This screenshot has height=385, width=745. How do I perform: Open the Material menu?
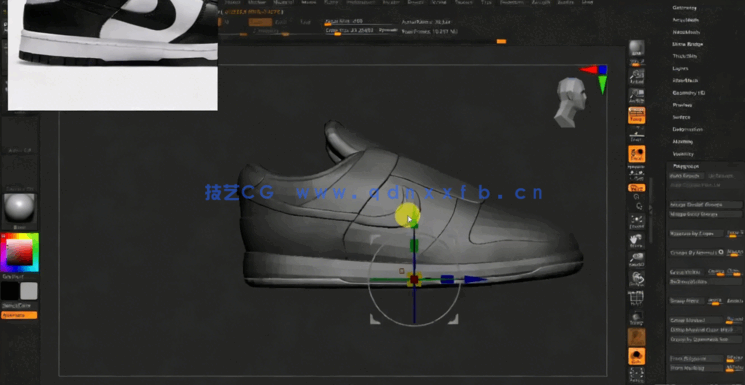point(283,3)
